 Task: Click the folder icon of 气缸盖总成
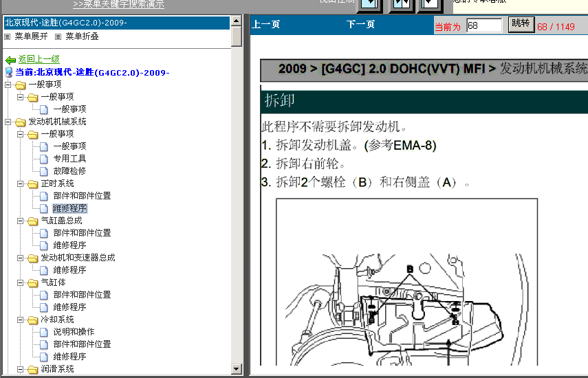[33, 221]
